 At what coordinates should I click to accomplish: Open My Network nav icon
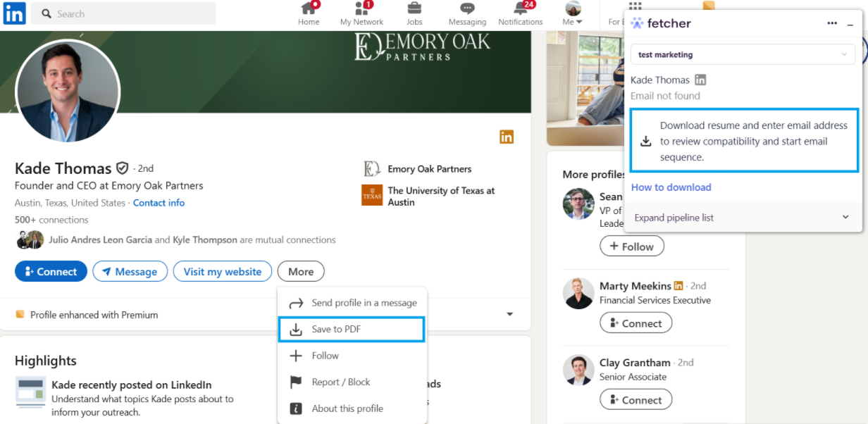tap(362, 8)
